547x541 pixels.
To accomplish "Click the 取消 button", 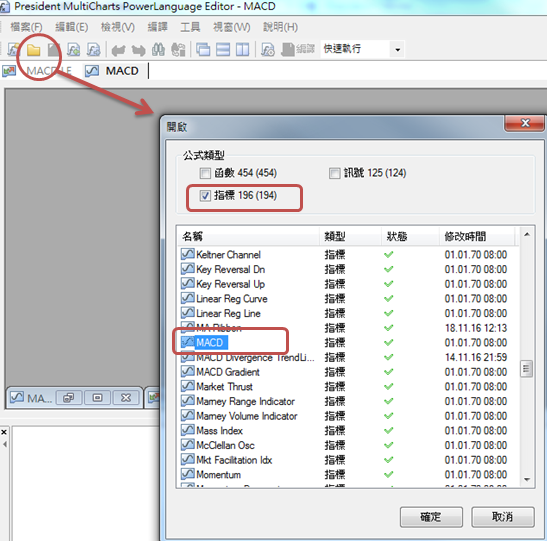I will tap(503, 517).
